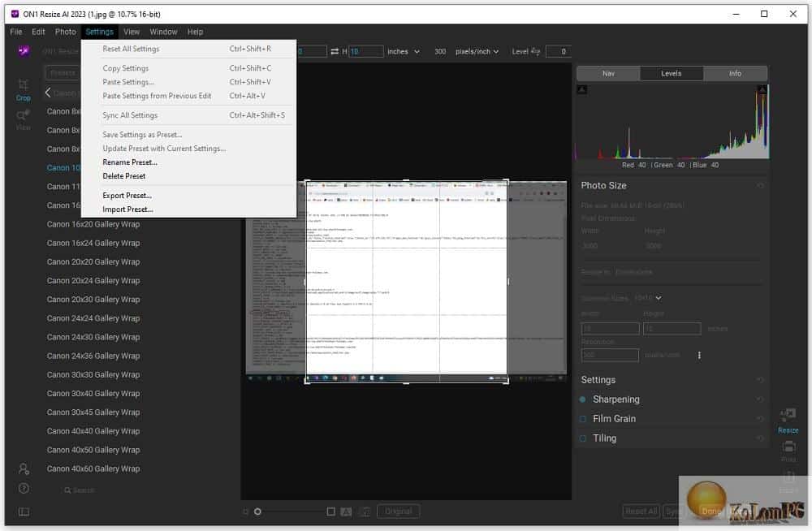Select Canon 24x36 Gallery Wrap preset
The image size is (812, 531).
pyautogui.click(x=93, y=356)
